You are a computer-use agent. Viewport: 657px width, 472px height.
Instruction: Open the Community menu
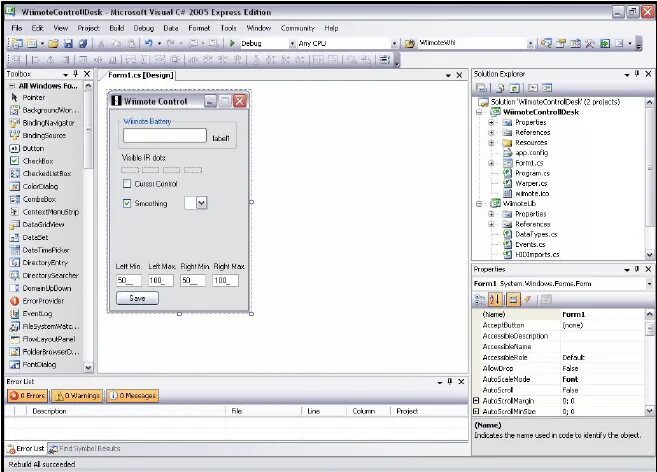297,28
